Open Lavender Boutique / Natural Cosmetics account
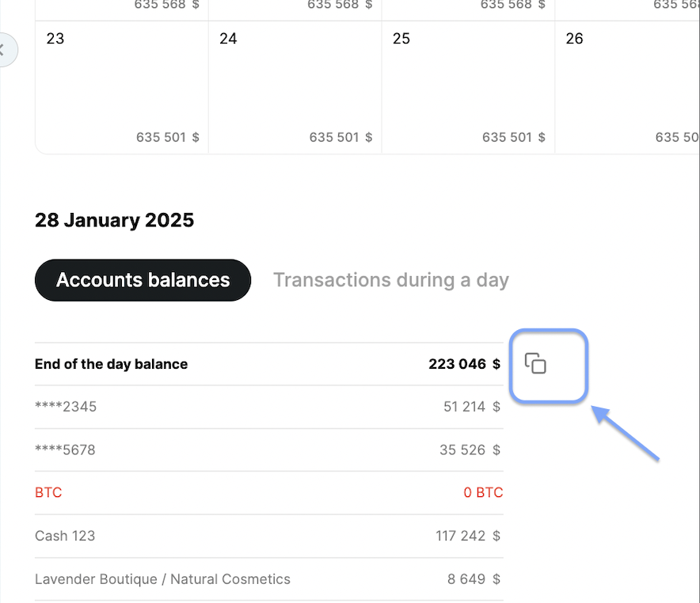Screen dimensions: 700x603 click(268, 579)
